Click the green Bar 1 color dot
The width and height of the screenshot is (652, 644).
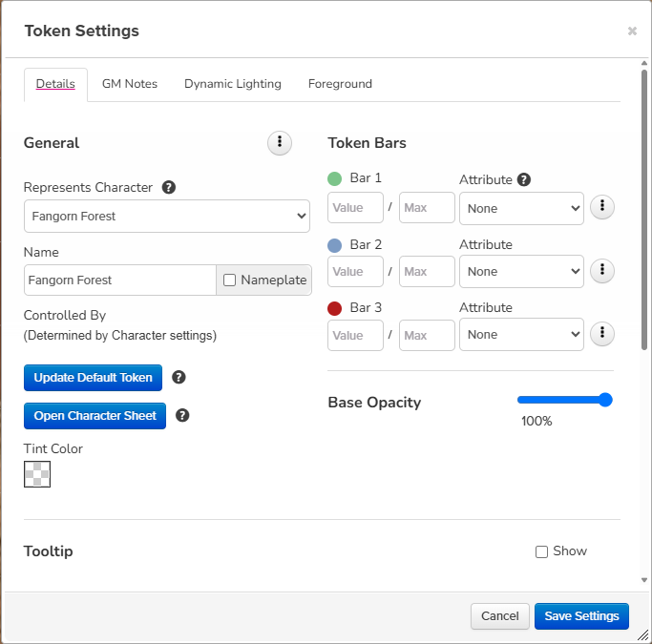335,178
